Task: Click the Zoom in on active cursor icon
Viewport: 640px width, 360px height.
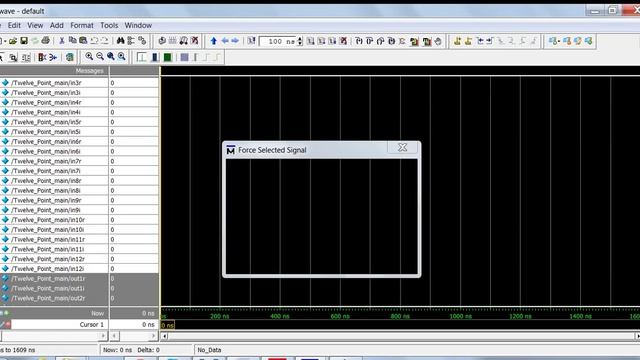Action: click(122, 57)
